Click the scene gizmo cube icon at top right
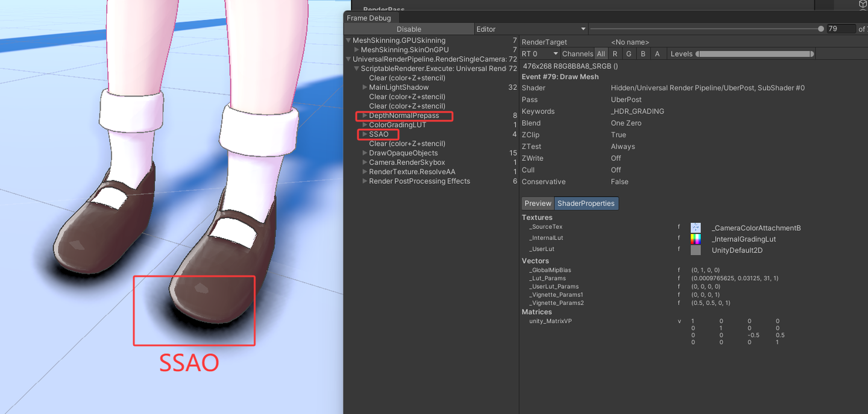The image size is (868, 414). [x=861, y=5]
